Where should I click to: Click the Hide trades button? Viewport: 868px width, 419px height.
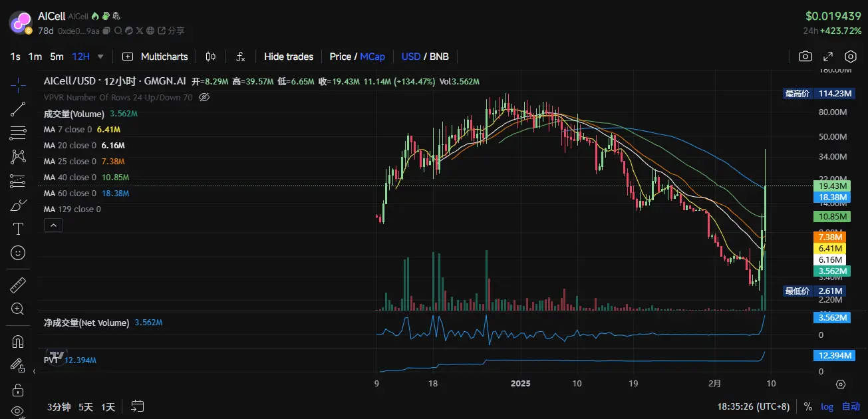click(289, 57)
